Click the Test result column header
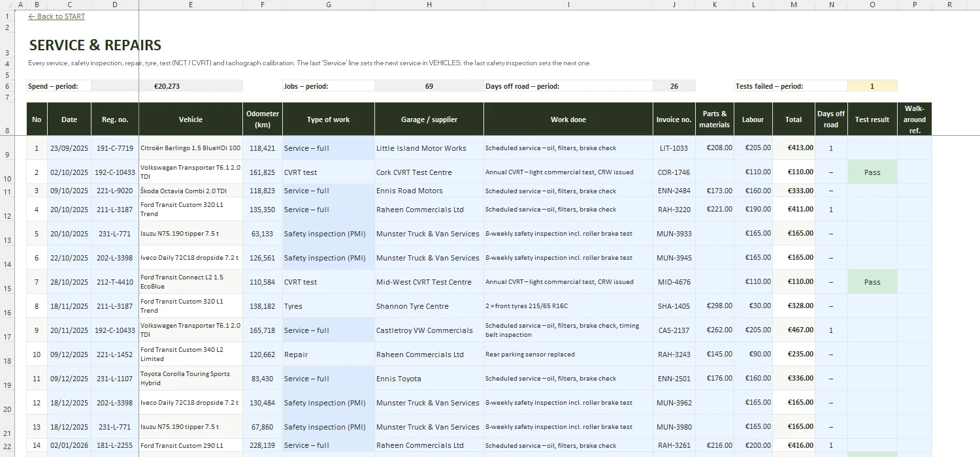 tap(872, 119)
